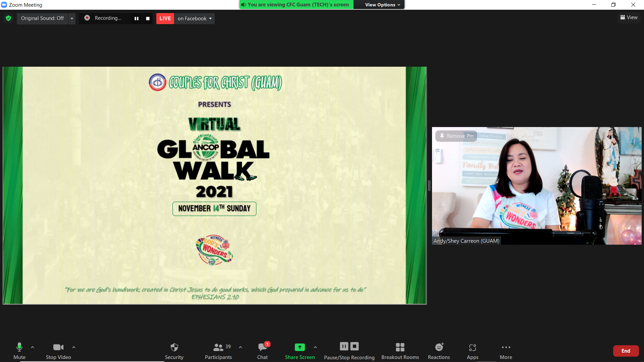This screenshot has height=362, width=644.
Task: Open Original Sound dropdown arrow
Action: (x=72, y=18)
